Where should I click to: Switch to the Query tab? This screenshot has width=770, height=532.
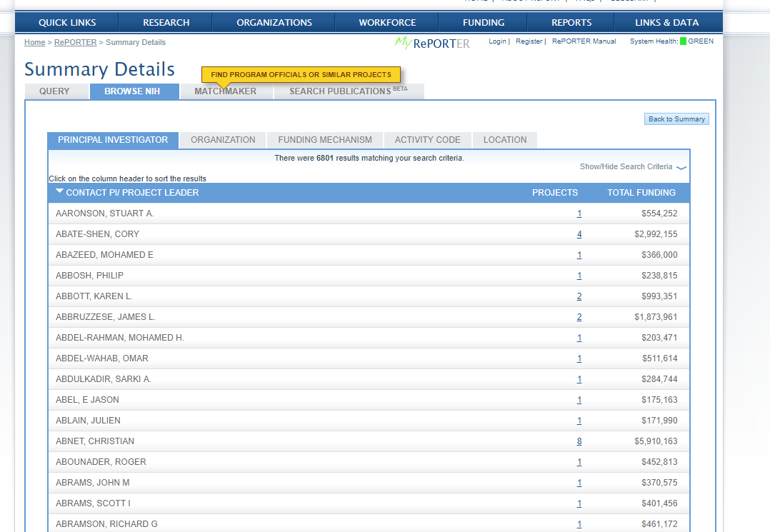pyautogui.click(x=54, y=91)
